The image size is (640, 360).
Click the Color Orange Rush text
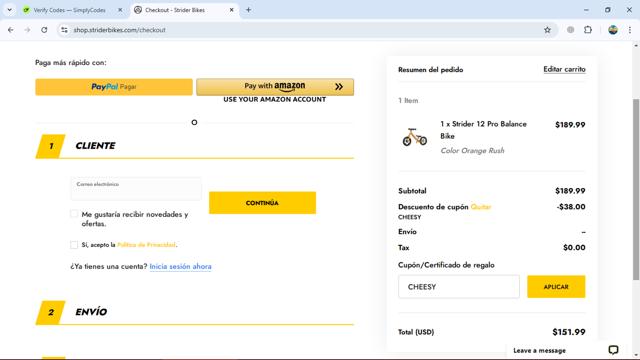[472, 151]
